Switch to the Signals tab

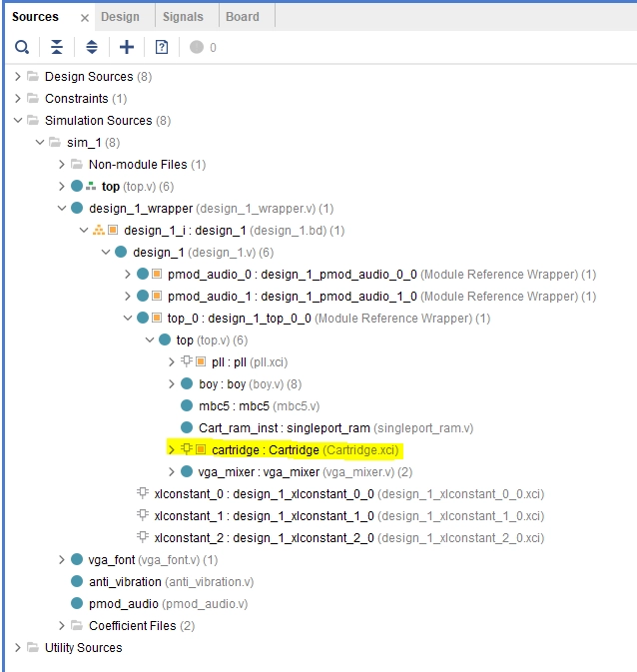pos(183,17)
